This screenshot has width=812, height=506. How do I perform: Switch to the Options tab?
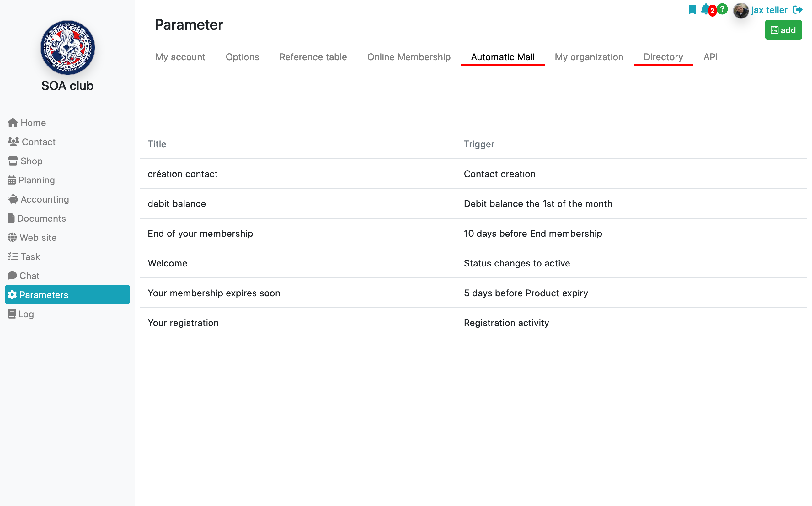(x=243, y=57)
